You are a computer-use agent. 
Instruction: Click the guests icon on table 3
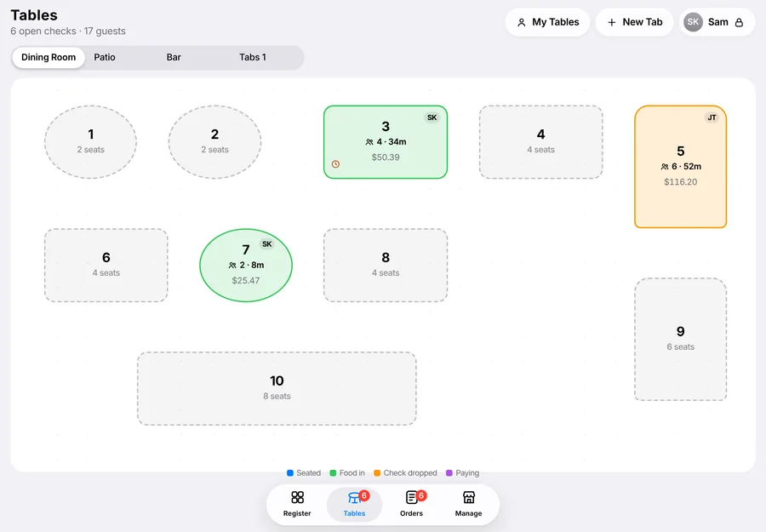coord(369,142)
